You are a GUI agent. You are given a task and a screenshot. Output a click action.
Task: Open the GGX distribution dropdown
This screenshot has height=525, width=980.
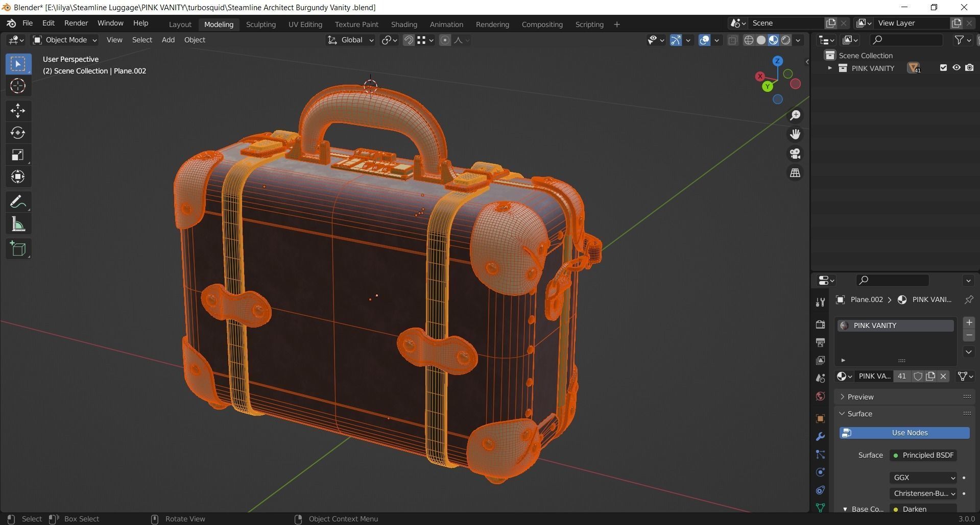[x=923, y=478]
